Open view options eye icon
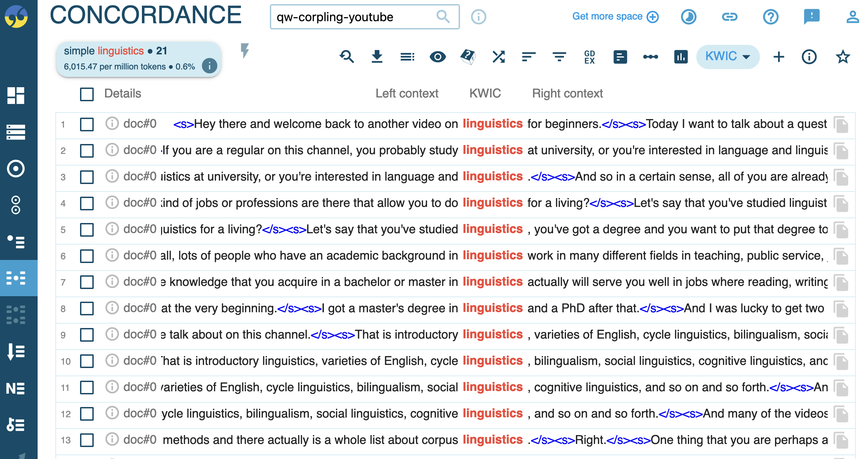Image resolution: width=868 pixels, height=459 pixels. (437, 57)
